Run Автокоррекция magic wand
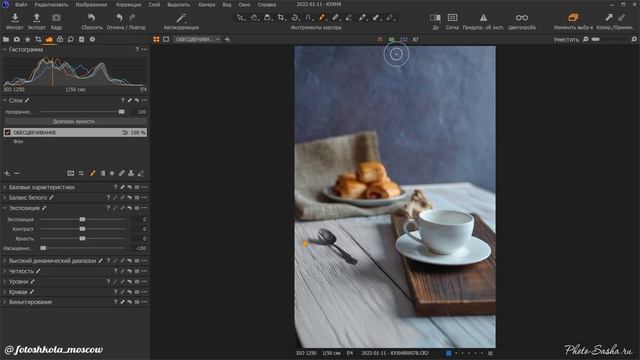640x360 pixels. coord(181,18)
